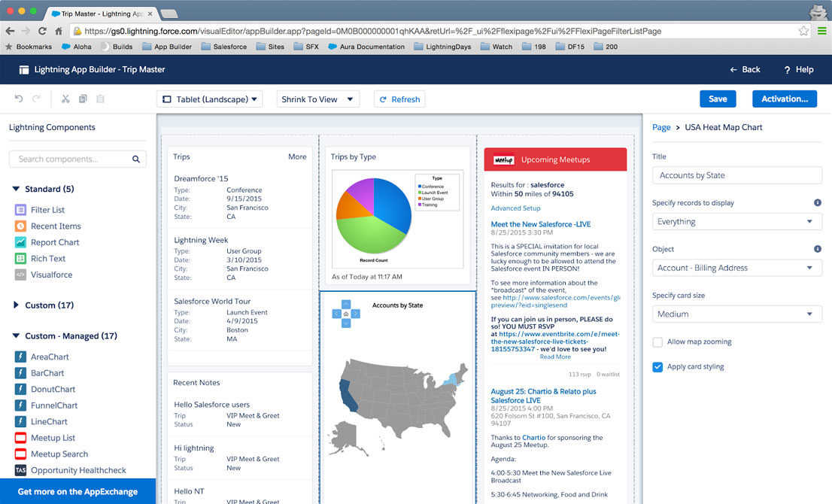Click the Meetup List red icon
832x504 pixels.
pyautogui.click(x=20, y=438)
